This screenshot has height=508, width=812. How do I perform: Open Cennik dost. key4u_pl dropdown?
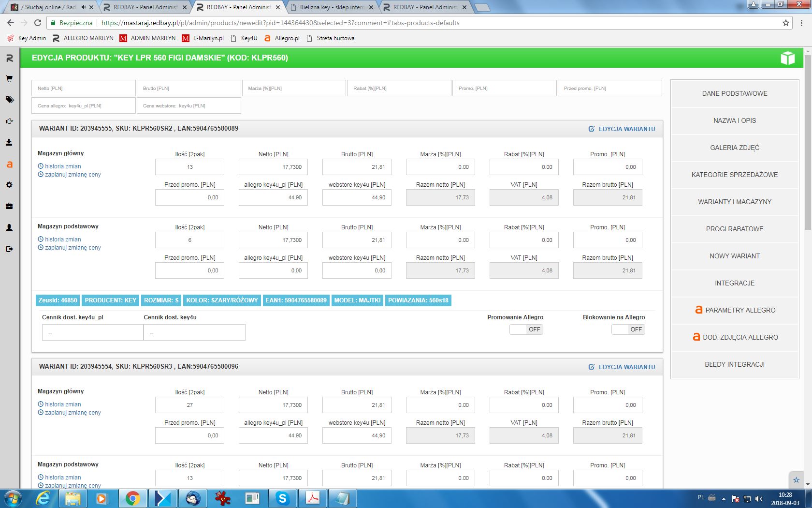(x=92, y=332)
